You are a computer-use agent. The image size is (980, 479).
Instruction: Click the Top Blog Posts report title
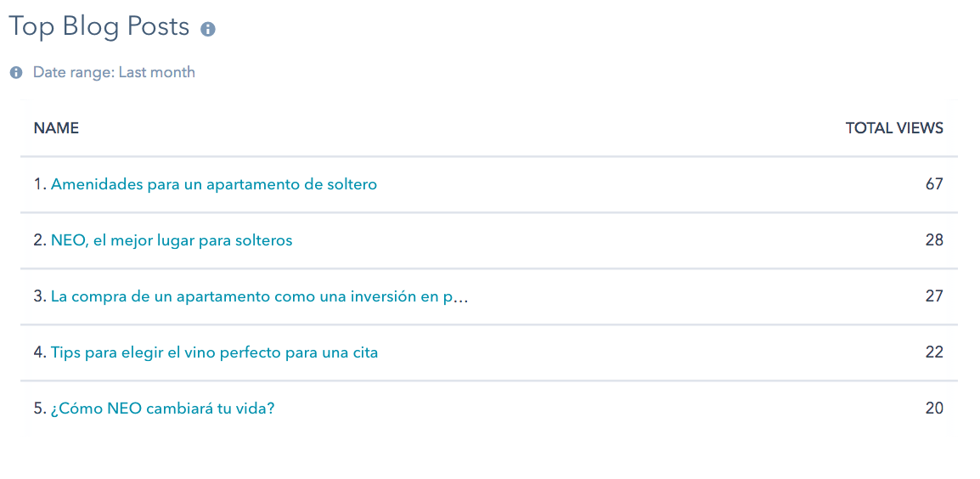click(99, 27)
